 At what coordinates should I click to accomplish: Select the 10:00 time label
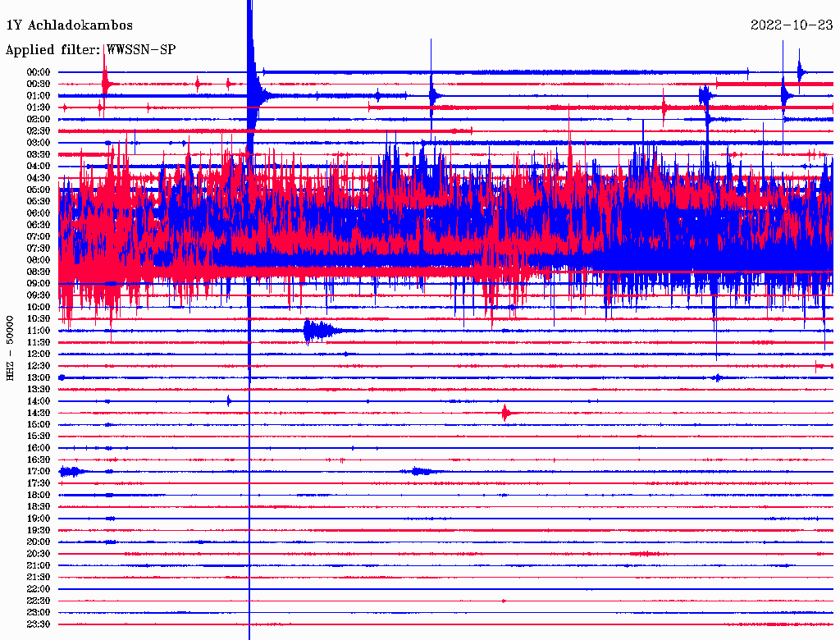pos(39,307)
